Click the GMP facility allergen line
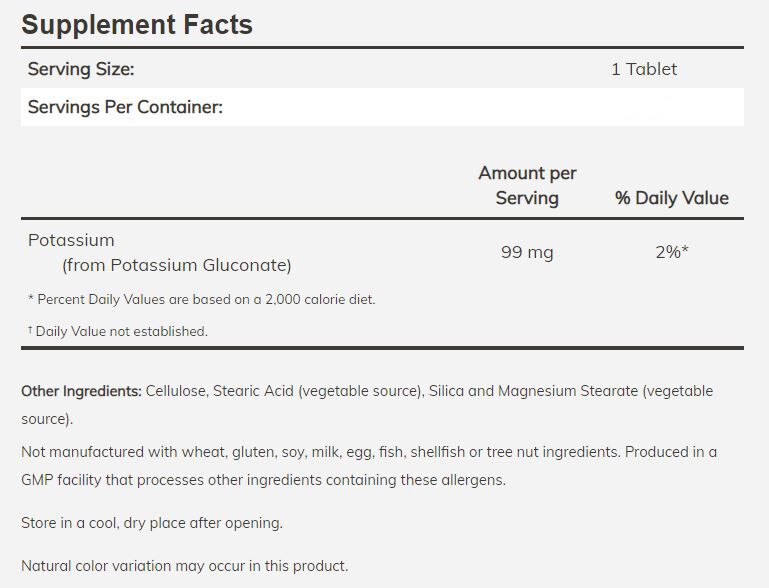Viewport: 769px width, 588px height. click(x=263, y=480)
